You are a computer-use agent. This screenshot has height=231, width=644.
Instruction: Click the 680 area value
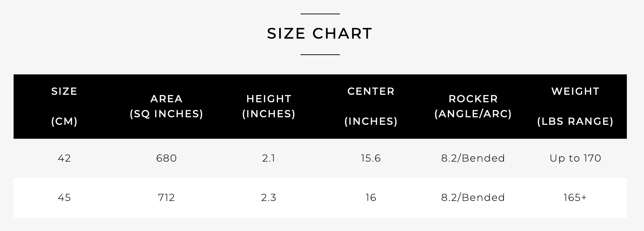(167, 158)
